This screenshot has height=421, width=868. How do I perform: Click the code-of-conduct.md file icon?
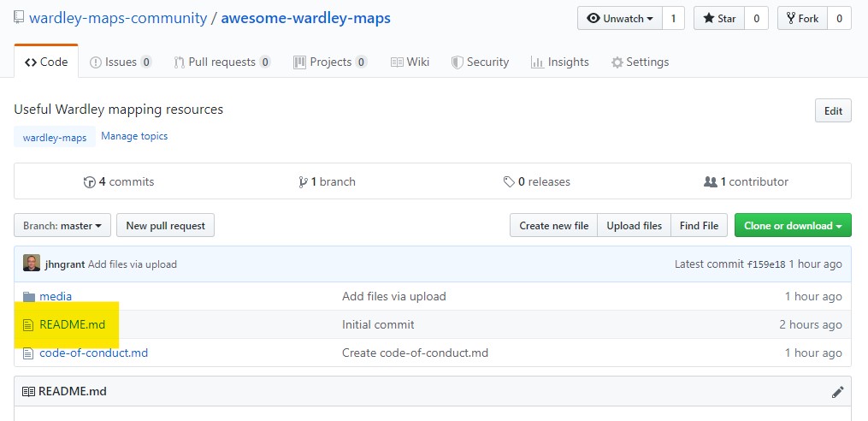point(28,353)
